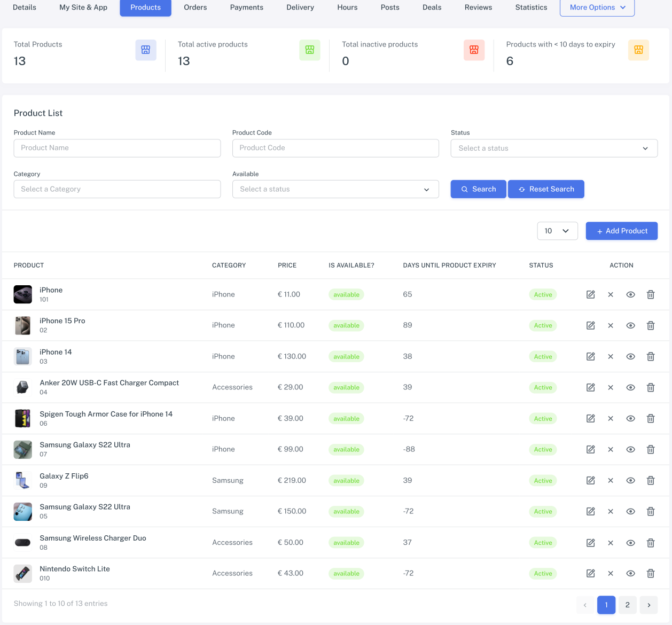This screenshot has width=672, height=625.
Task: Click the Reset Search button
Action: [x=546, y=189]
